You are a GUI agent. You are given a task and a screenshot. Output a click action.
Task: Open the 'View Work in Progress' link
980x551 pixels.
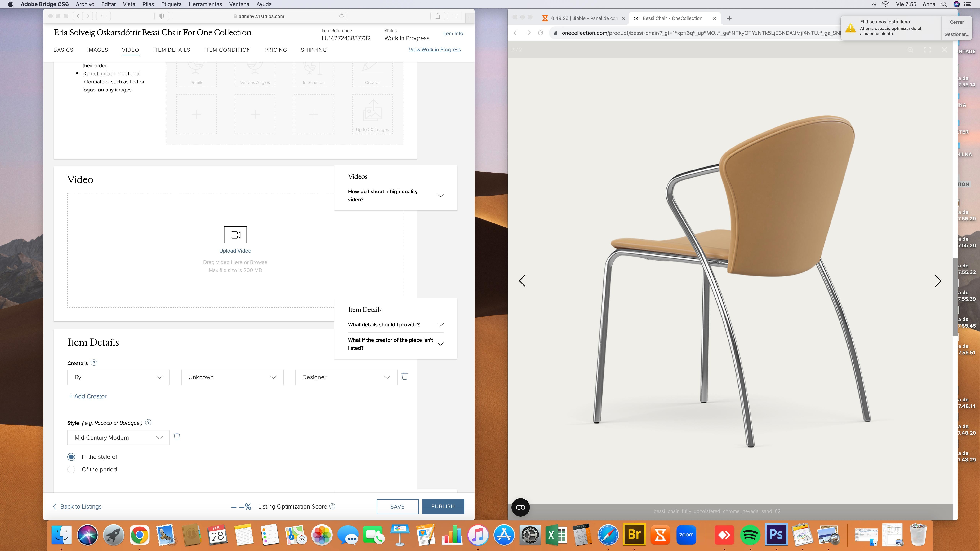pos(434,49)
